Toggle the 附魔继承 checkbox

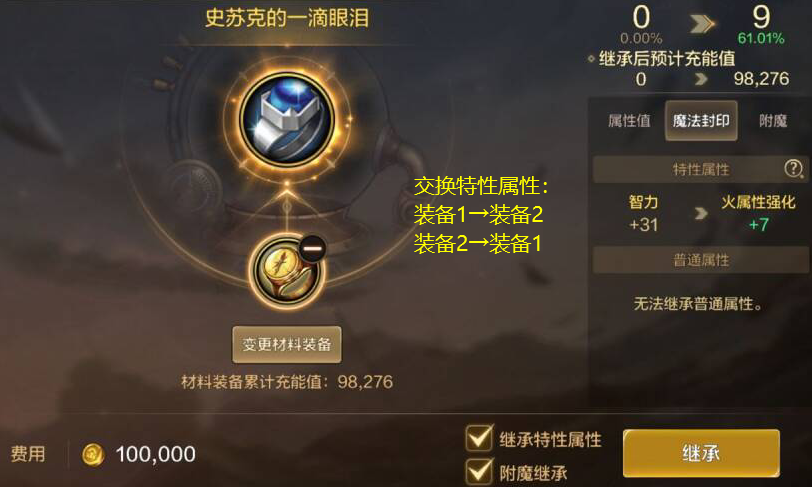pyautogui.click(x=479, y=471)
